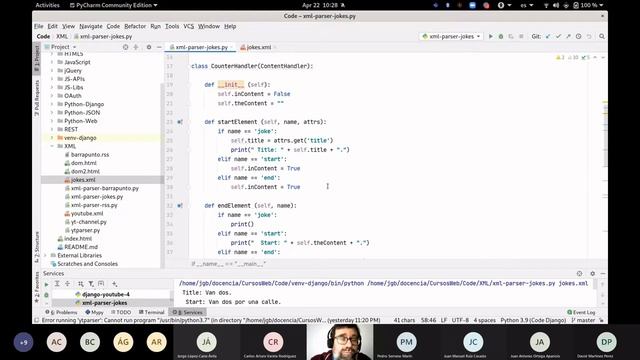Expand the Python-Django folder
The width and height of the screenshot is (640, 360).
[52, 104]
